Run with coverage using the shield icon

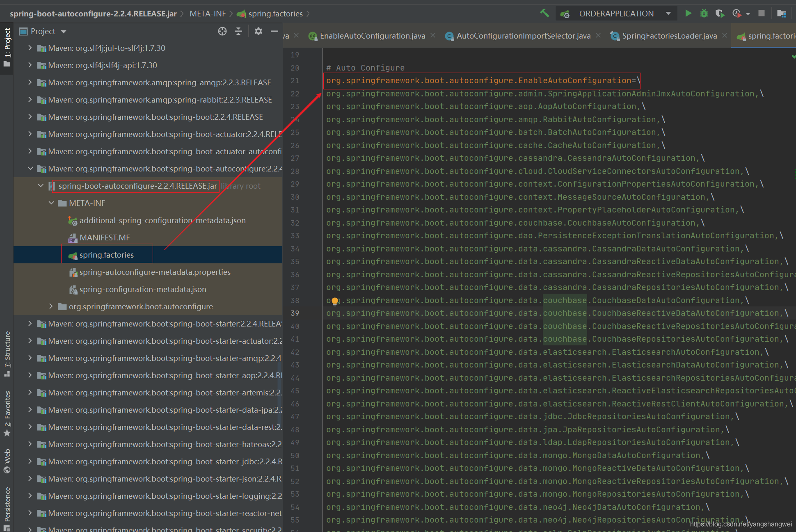pyautogui.click(x=720, y=13)
